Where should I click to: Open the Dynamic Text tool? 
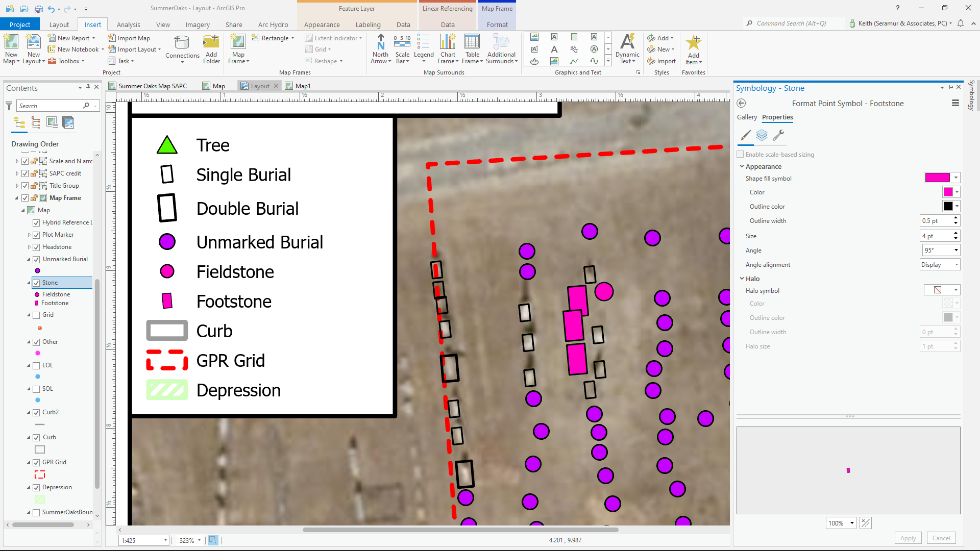click(627, 48)
